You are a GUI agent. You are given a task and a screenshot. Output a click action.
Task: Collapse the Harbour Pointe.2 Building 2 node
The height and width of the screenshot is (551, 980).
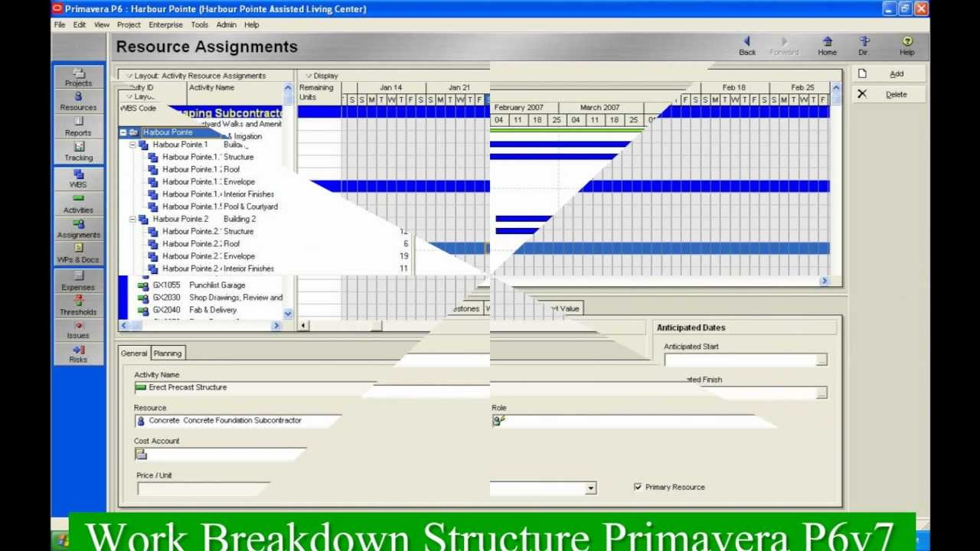(x=132, y=219)
